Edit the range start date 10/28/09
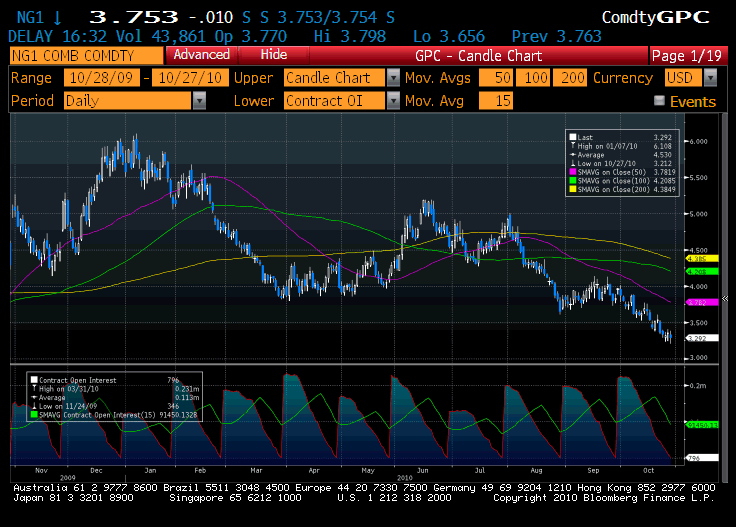The height and width of the screenshot is (527, 736). coord(101,78)
